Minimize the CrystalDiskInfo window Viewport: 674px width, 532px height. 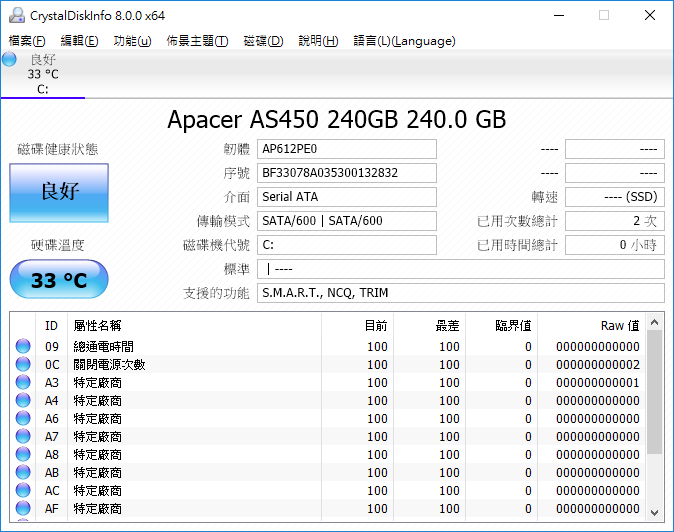coord(559,15)
